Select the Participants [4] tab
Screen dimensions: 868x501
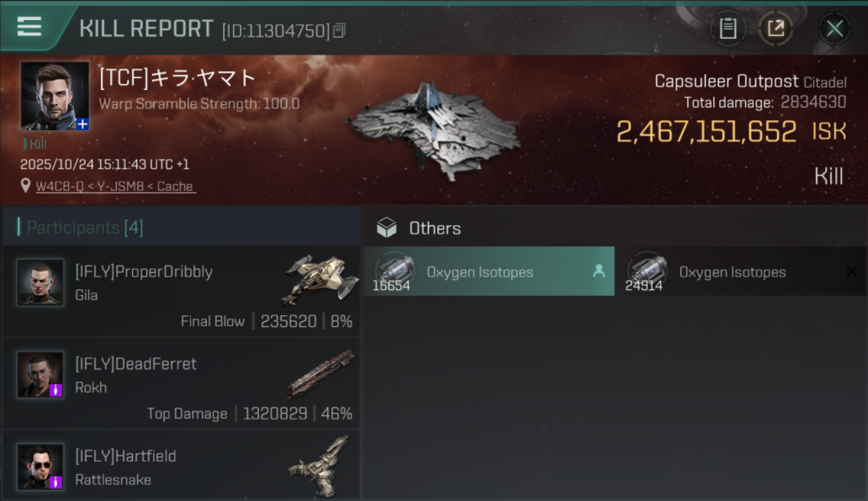pyautogui.click(x=84, y=228)
